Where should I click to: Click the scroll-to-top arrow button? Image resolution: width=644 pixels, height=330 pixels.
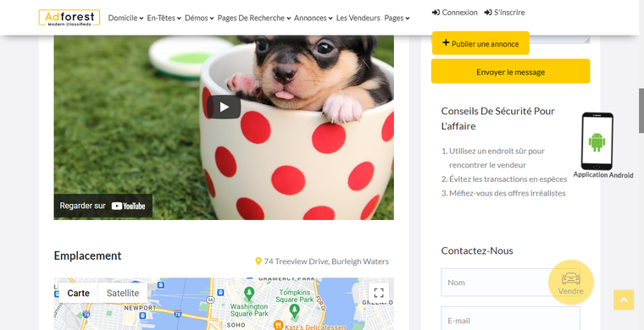624,300
